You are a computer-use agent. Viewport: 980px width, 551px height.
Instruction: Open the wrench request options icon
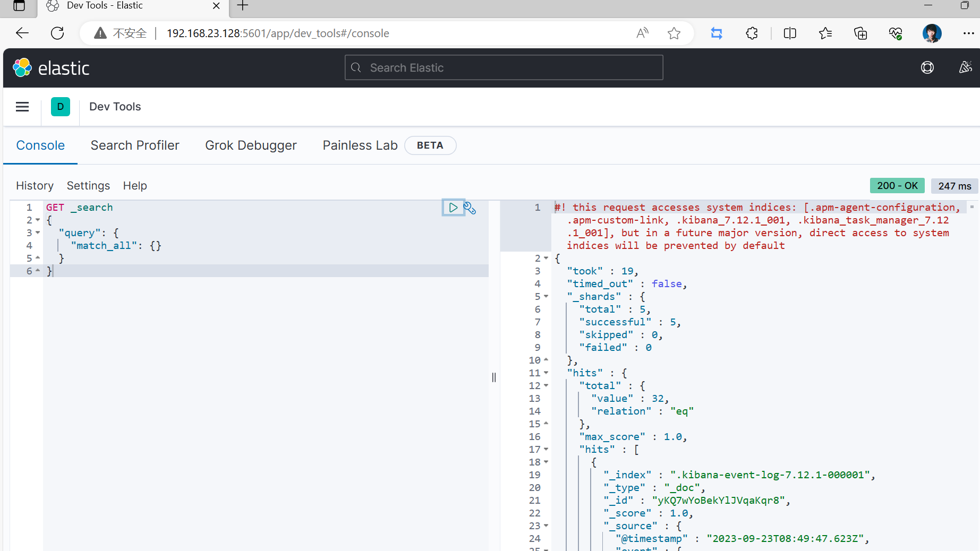tap(470, 208)
